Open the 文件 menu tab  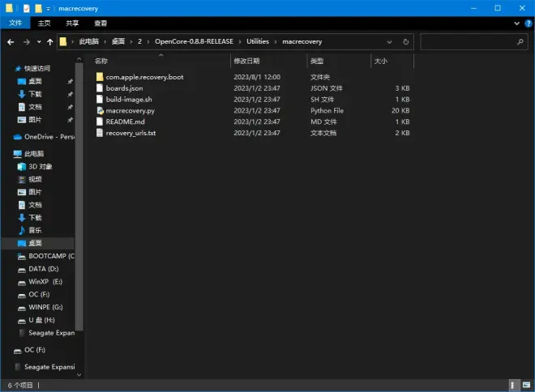pyautogui.click(x=15, y=23)
